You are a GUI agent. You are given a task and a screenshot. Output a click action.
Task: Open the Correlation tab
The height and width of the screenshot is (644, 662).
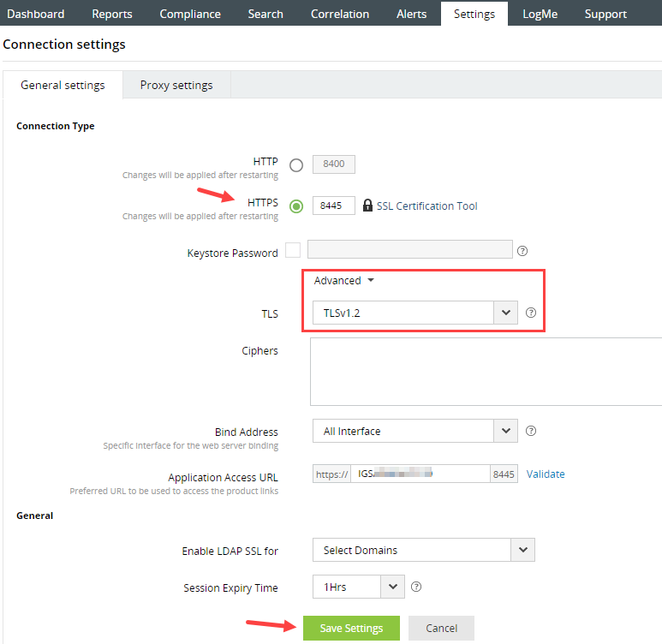tap(340, 14)
